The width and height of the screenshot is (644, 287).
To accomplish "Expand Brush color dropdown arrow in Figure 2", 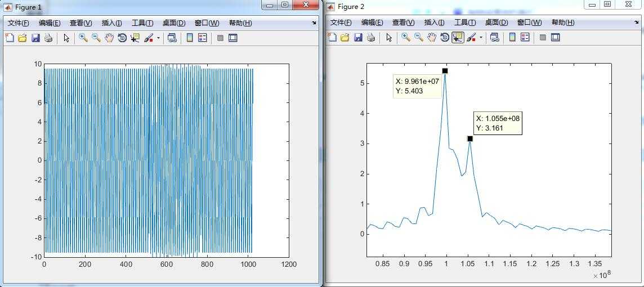I will (481, 38).
